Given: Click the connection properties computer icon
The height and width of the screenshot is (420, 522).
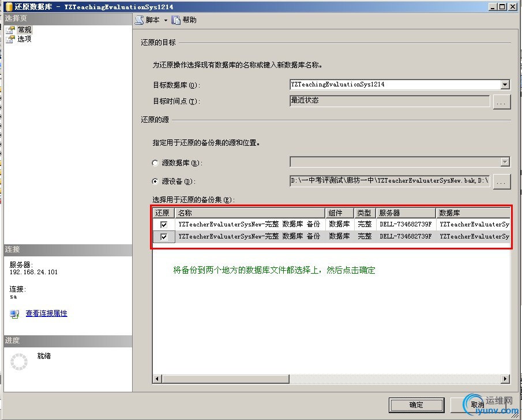Looking at the screenshot, I should pos(14,313).
